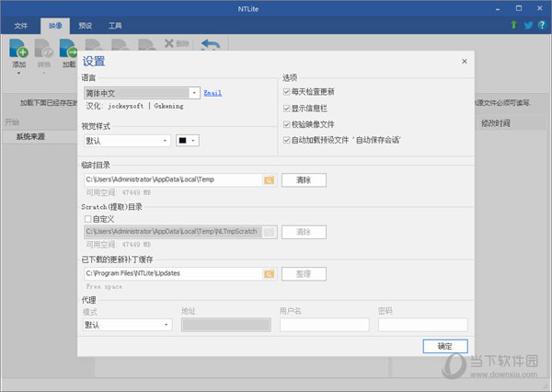Click the green update arrow icon
The image size is (552, 392).
pos(513,25)
